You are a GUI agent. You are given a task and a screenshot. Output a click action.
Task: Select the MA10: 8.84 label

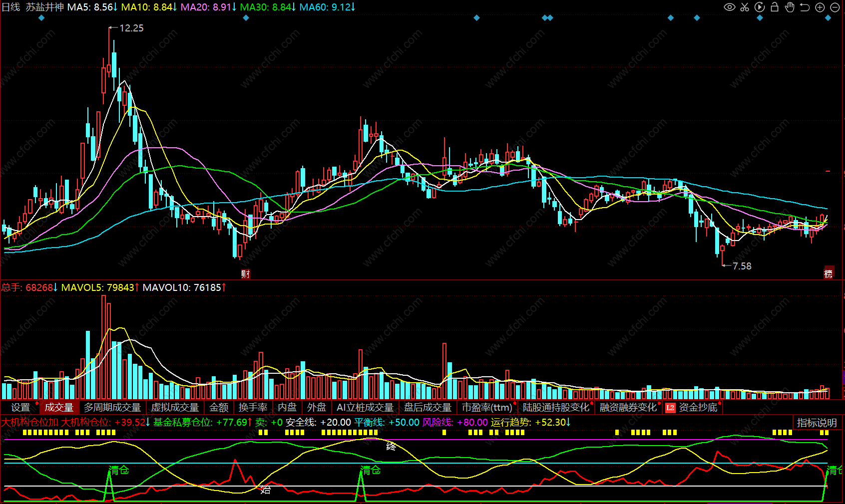[149, 7]
